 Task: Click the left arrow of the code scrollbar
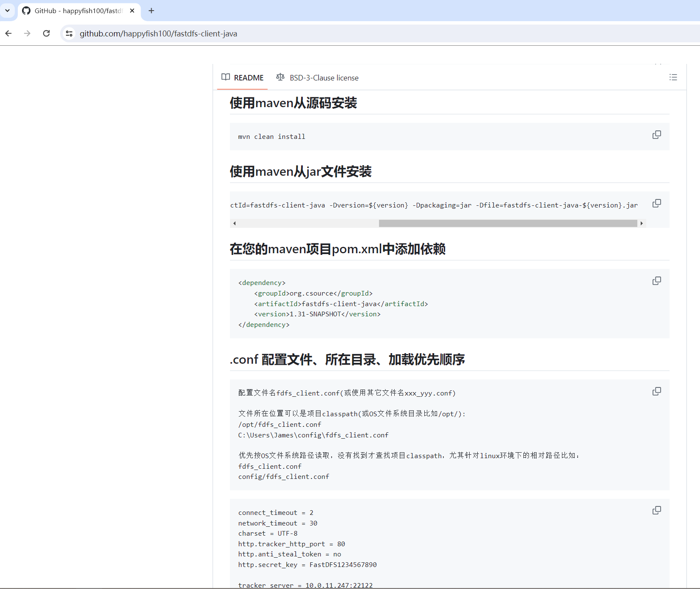pyautogui.click(x=234, y=223)
